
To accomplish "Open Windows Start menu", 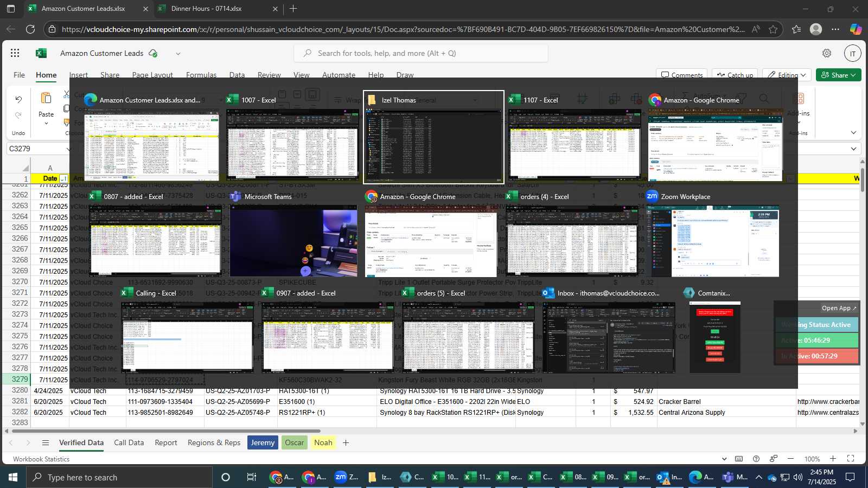I will tap(13, 477).
